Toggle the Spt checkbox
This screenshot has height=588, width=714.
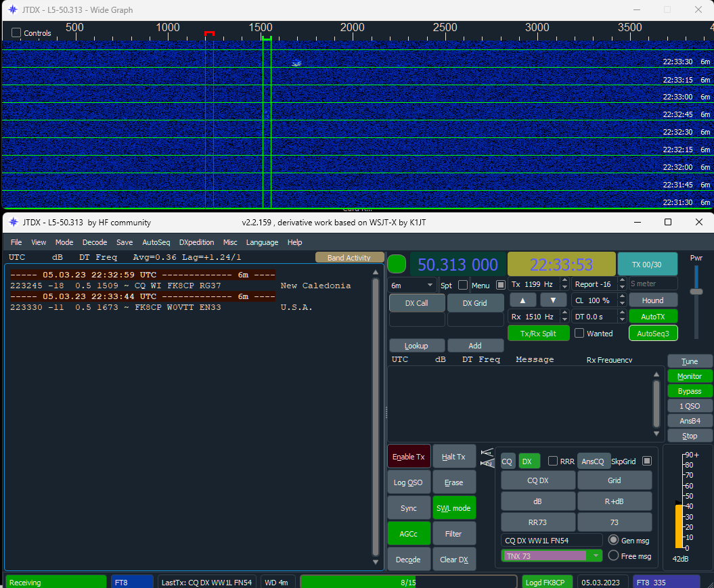tap(463, 285)
